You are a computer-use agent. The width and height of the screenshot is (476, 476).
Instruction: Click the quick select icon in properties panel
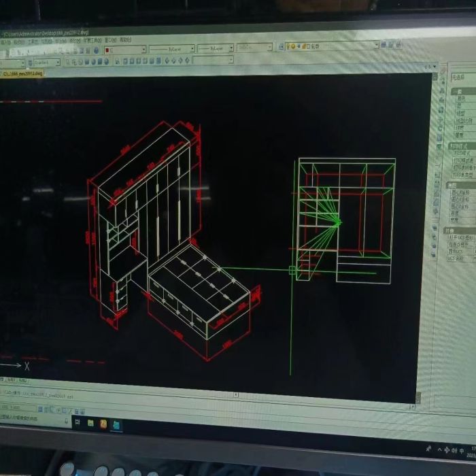444,73
